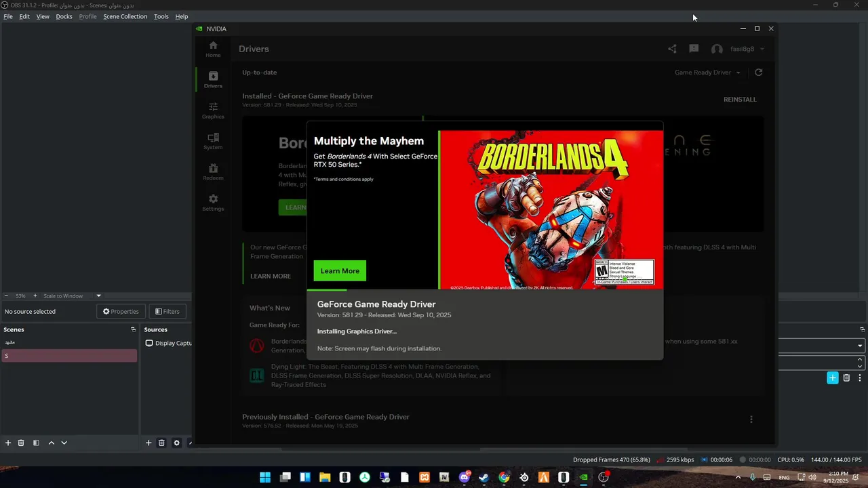Screen dimensions: 868x488
Task: Open Chrome from the taskbar
Action: [x=504, y=477]
